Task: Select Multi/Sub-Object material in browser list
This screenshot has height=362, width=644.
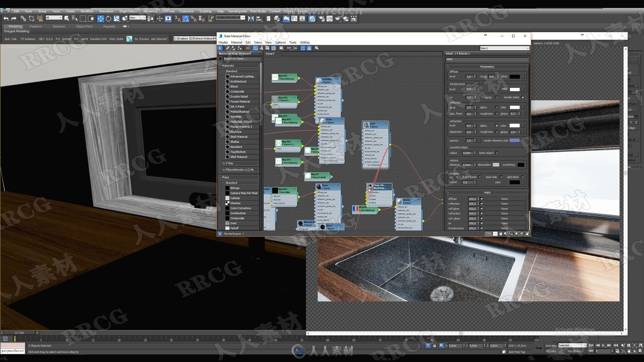Action: [241, 122]
